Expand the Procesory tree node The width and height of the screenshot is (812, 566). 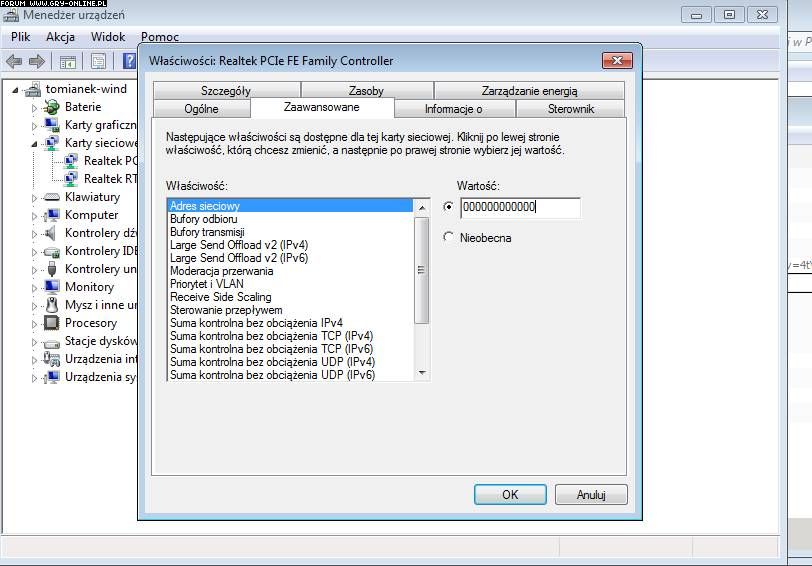tap(34, 324)
